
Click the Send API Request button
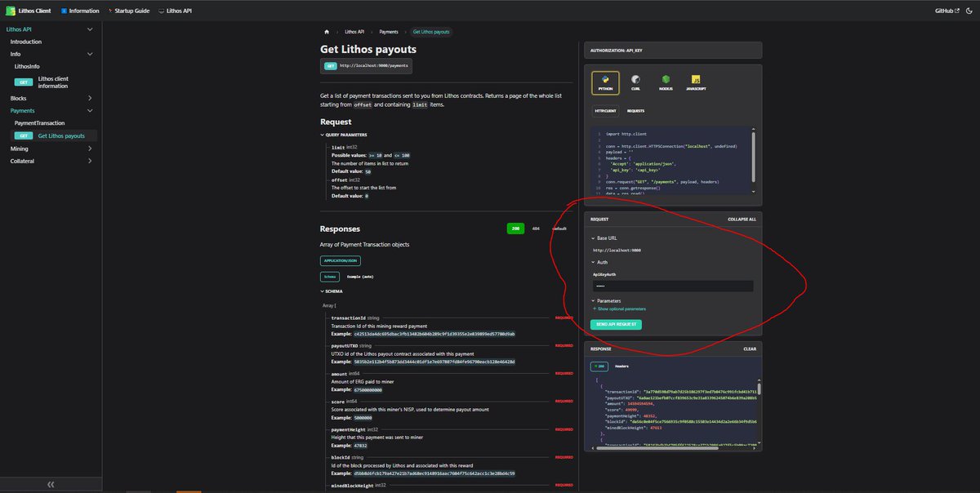616,324
